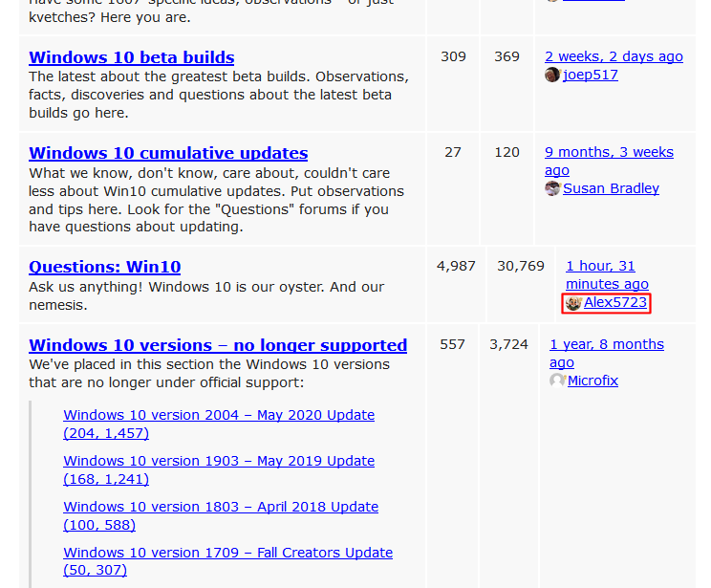
Task: Open Windows 10 version 1803 – April 2018 Update
Action: [x=221, y=516]
